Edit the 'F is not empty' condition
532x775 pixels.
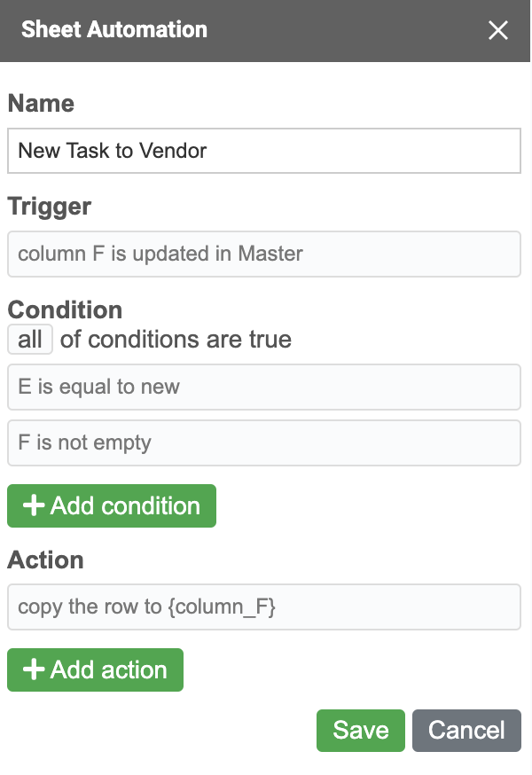pos(263,442)
